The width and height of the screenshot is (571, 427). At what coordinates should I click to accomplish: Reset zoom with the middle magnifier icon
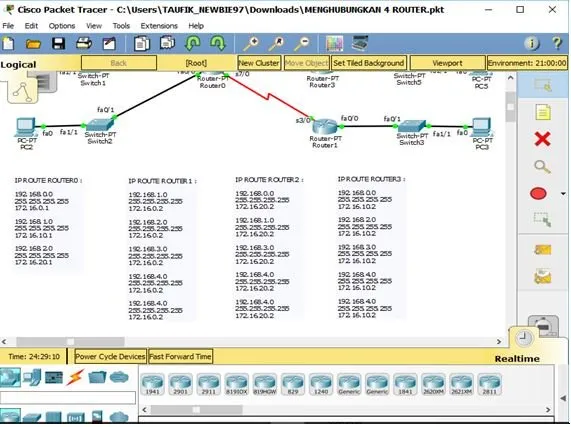(276, 44)
